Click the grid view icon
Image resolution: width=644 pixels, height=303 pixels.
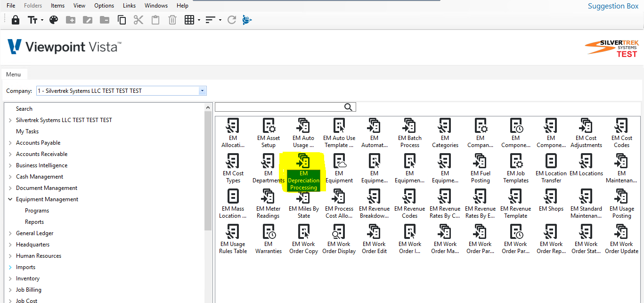(x=189, y=20)
